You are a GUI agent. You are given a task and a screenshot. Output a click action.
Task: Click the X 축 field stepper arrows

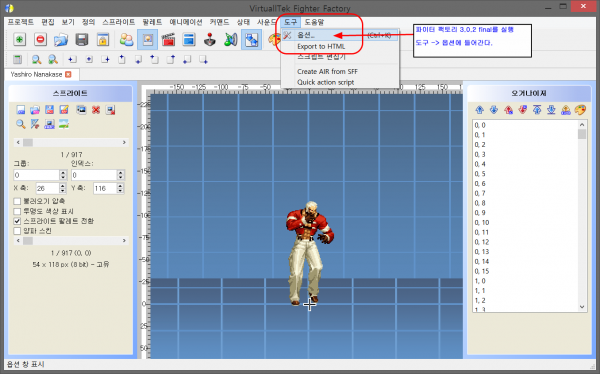tap(63, 188)
